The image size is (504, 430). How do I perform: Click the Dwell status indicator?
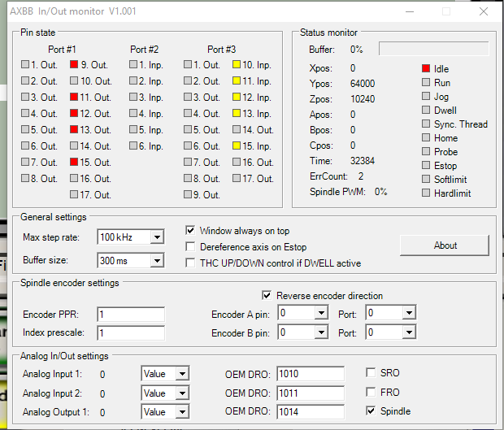(426, 110)
